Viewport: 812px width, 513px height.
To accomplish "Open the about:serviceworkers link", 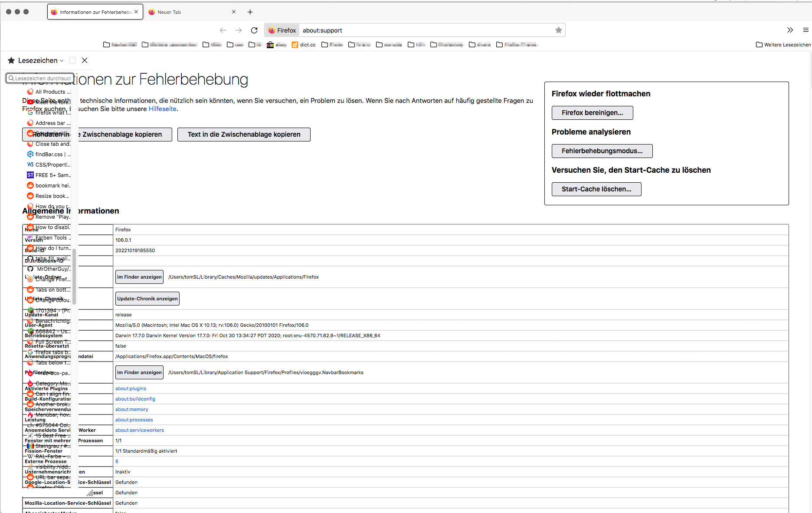I will tap(140, 430).
